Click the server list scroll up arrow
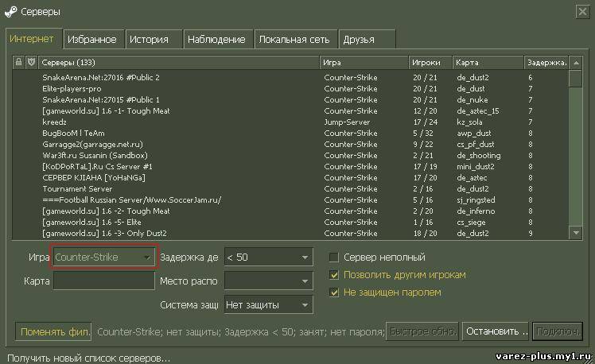 [x=576, y=62]
